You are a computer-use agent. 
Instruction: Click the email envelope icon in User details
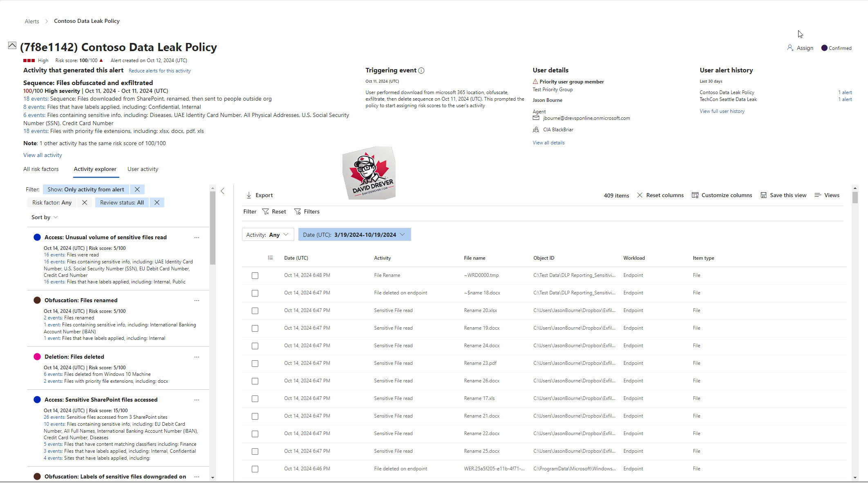(536, 118)
